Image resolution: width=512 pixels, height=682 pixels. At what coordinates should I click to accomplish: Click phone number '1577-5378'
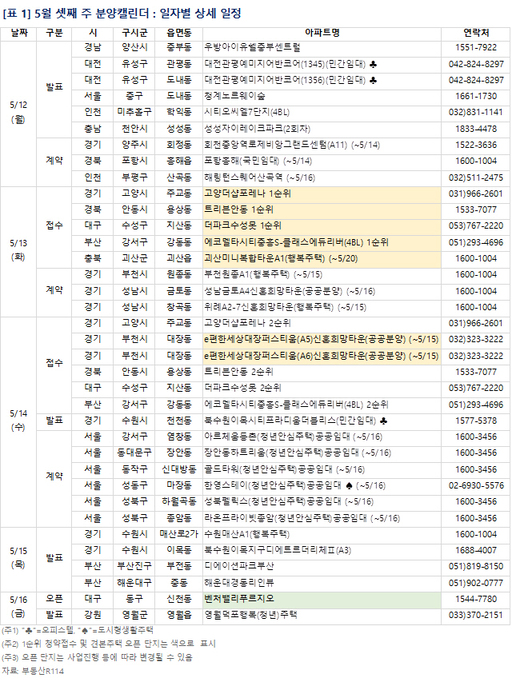[476, 421]
